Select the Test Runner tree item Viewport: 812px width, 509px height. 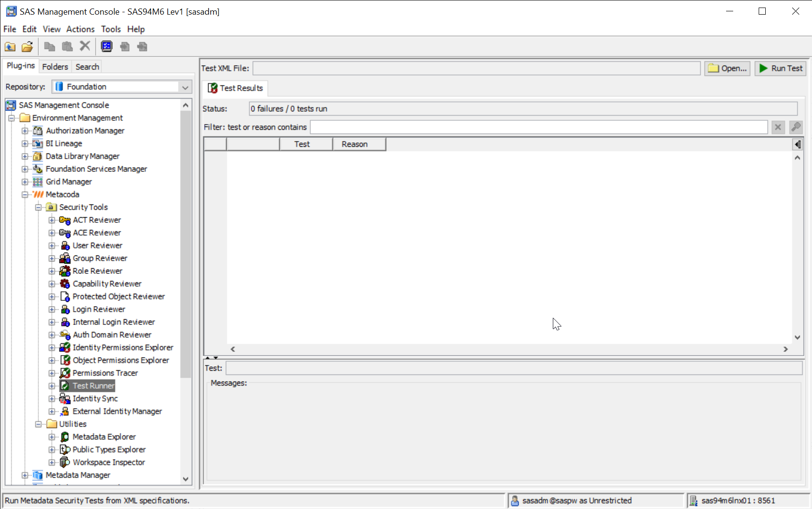coord(93,386)
